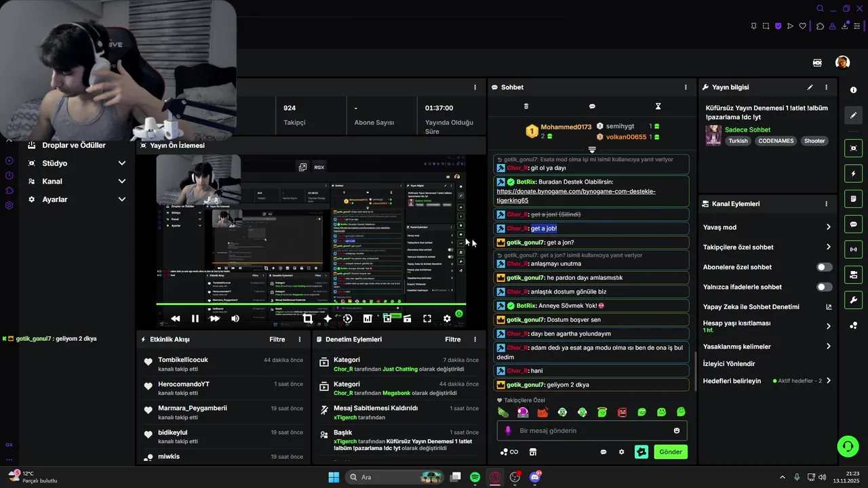Image resolution: width=868 pixels, height=488 pixels.
Task: Click the browser snapshot selection icon
Action: (x=766, y=26)
